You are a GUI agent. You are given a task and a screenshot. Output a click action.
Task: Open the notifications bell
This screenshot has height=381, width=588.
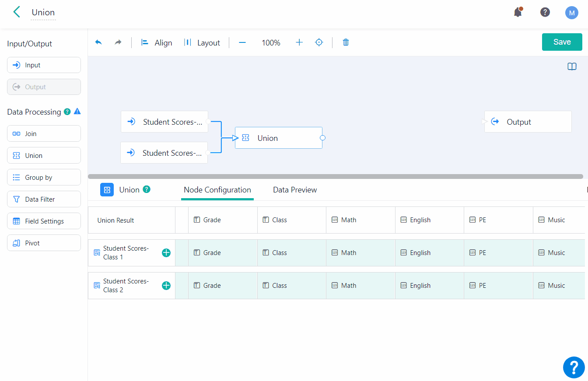click(518, 12)
